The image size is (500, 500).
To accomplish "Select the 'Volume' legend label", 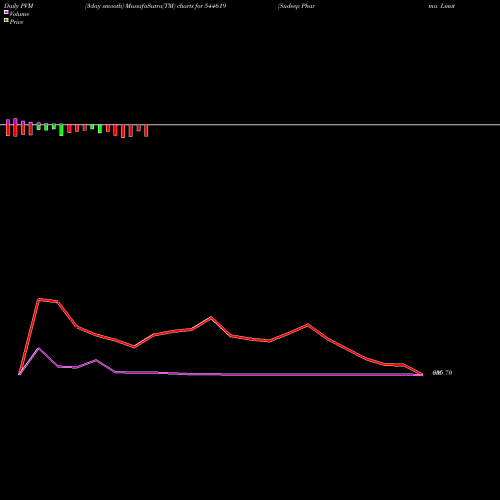I will (x=19, y=14).
